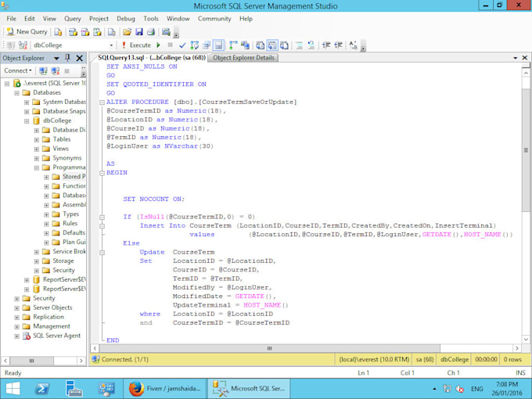Viewport: 532px width, 399px height.
Task: Expand the Tables folder node
Action: 36,139
